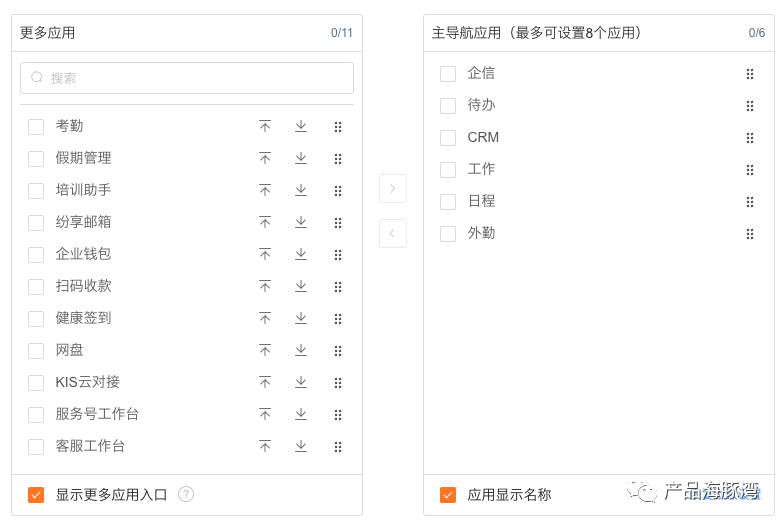
Task: Click drag handle beside 外勤
Action: click(x=749, y=234)
